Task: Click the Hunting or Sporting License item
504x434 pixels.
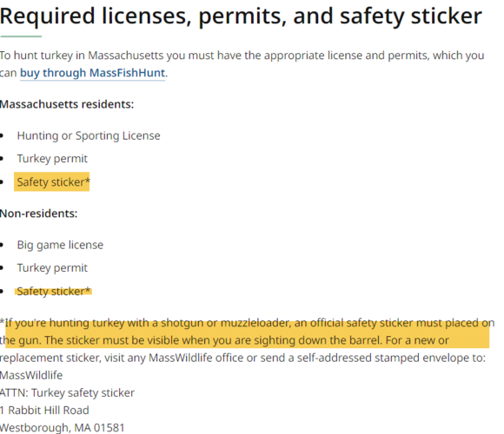Action: [x=89, y=135]
